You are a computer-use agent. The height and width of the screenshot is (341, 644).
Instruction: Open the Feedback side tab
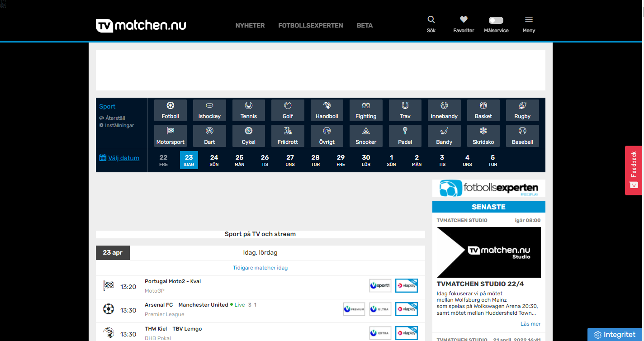[634, 170]
